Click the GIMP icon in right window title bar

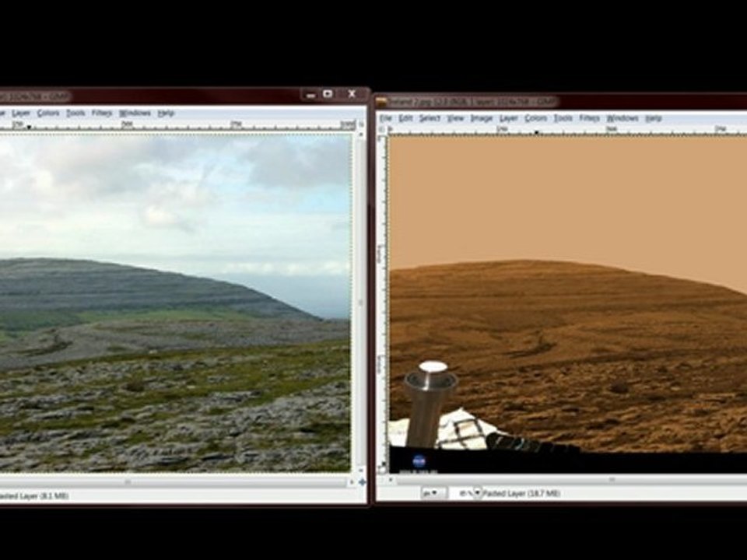point(381,101)
